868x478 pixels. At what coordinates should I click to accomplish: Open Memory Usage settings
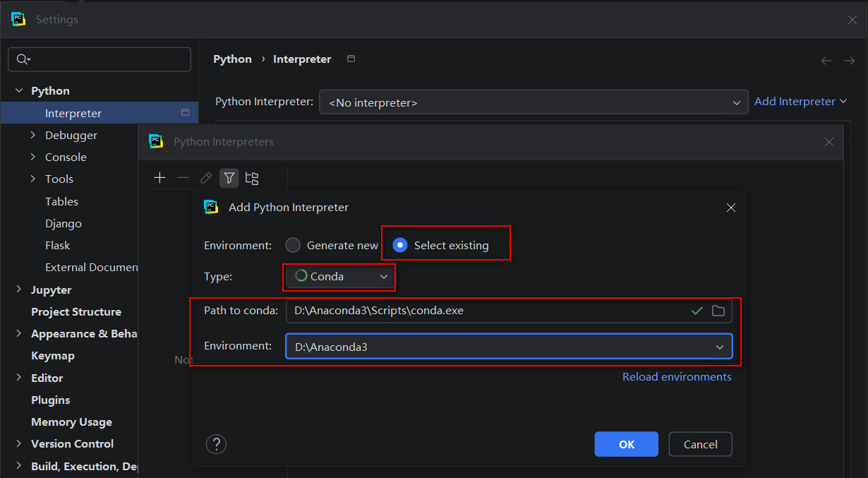point(71,422)
